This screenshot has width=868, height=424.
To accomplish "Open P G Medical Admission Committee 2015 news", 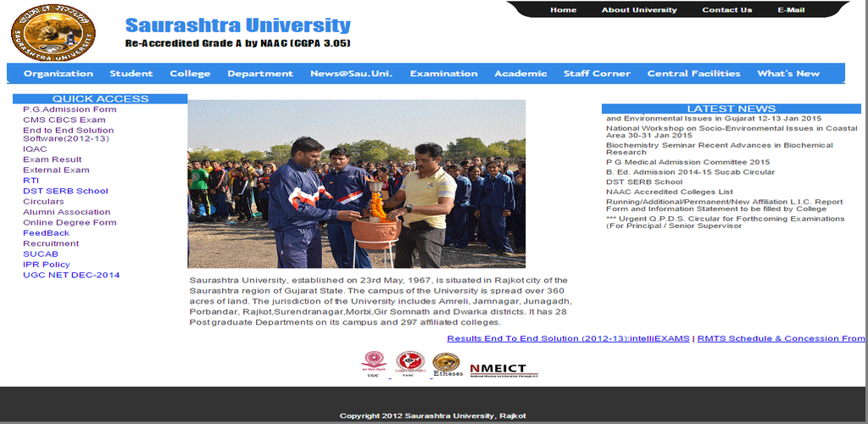I will [687, 162].
